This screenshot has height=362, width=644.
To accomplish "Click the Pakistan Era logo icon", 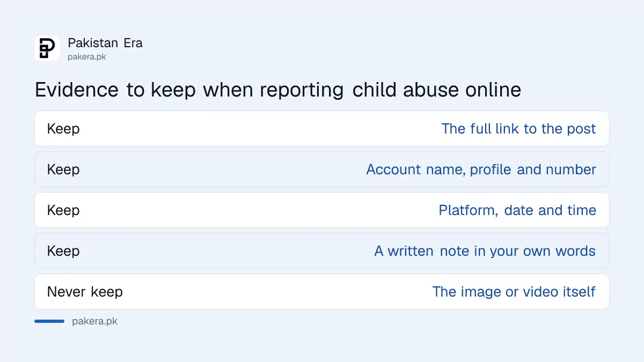I will [47, 48].
